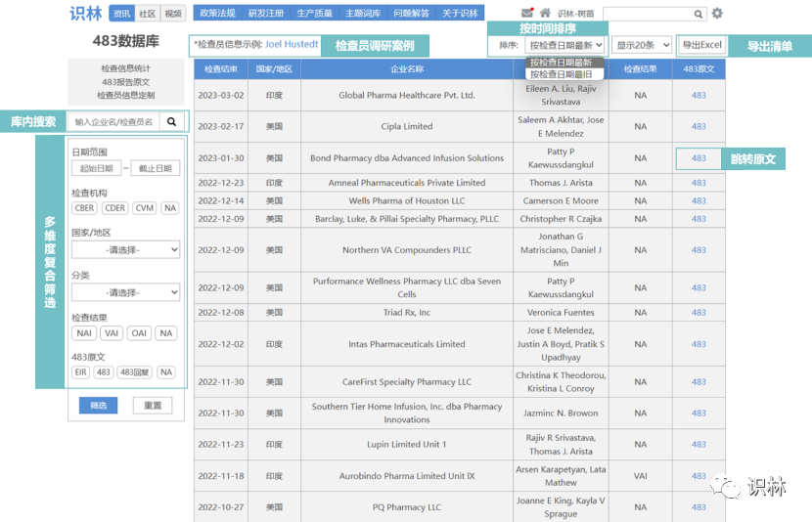Open the 研发注册 menu

coord(266,13)
